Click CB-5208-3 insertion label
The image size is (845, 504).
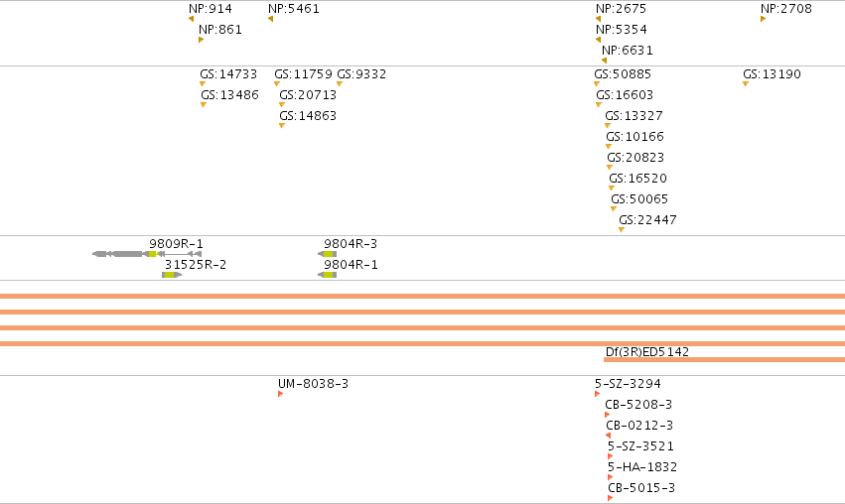[x=638, y=405]
